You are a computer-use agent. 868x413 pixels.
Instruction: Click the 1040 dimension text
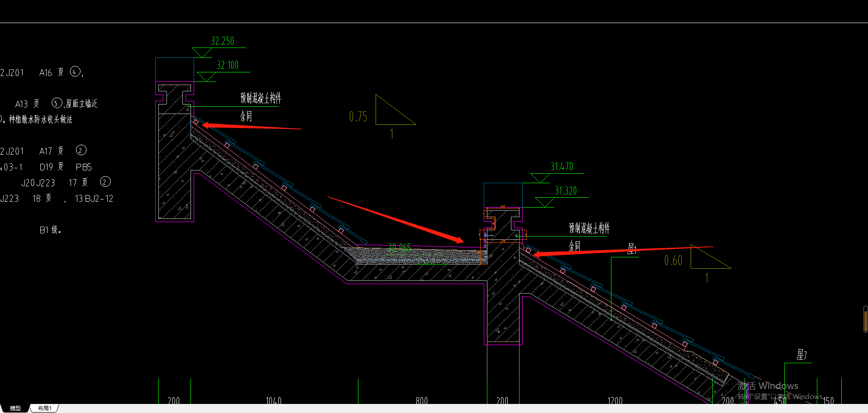click(273, 400)
